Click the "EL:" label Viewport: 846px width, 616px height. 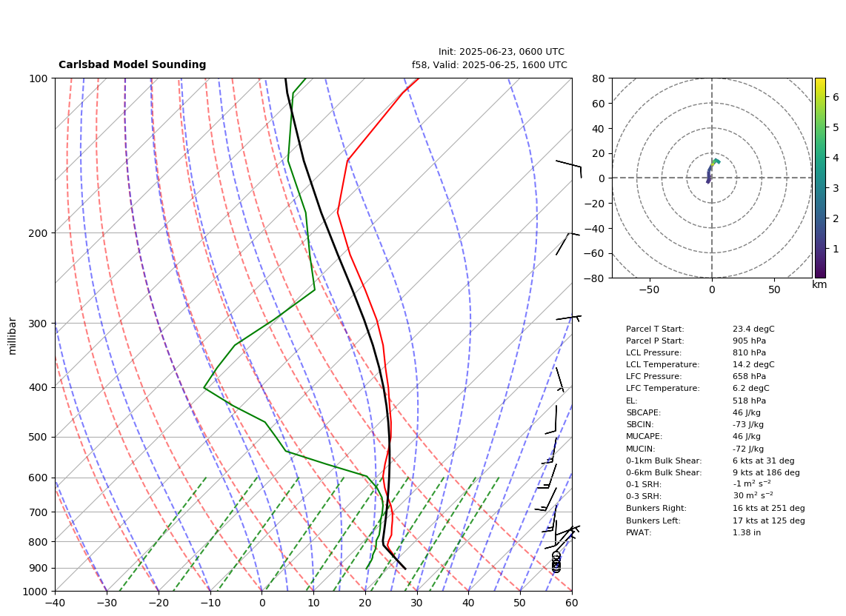point(632,401)
